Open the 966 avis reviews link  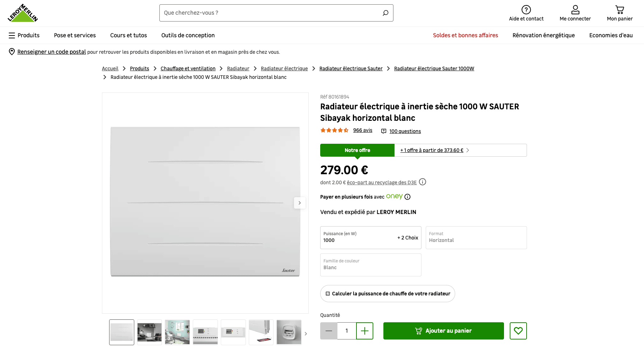pos(363,130)
